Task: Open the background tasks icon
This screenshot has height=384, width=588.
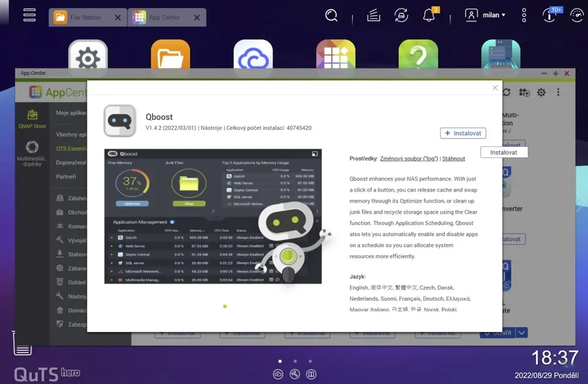Action: 401,15
